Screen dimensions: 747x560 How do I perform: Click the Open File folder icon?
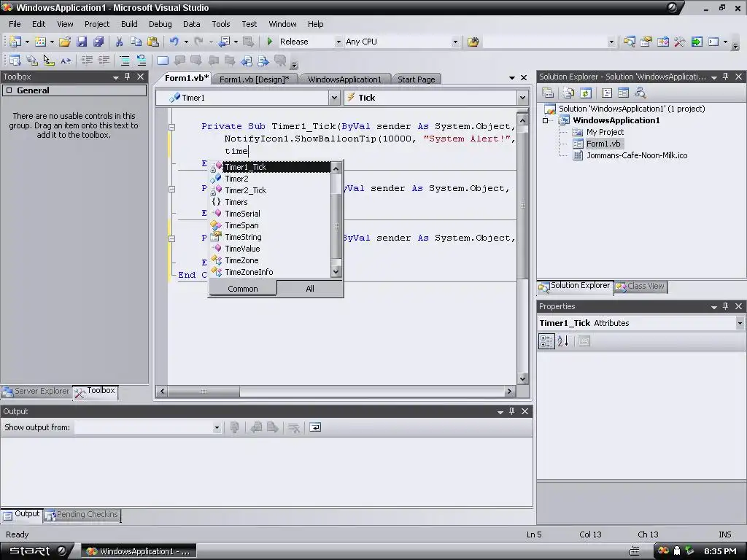[65, 42]
